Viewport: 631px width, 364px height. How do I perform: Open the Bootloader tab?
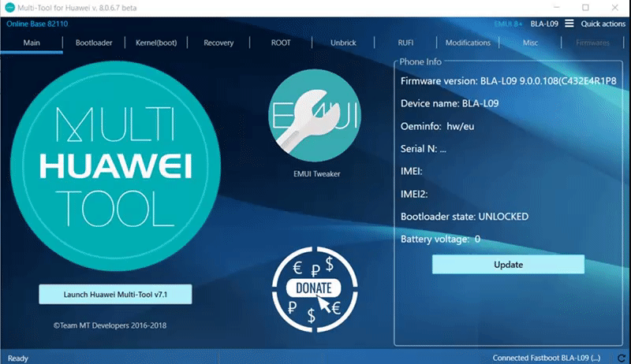94,43
